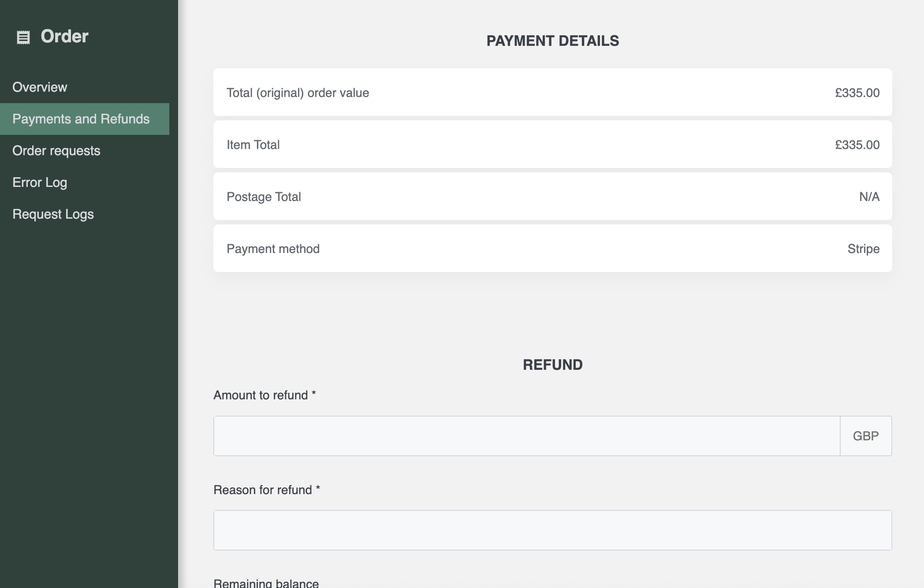Screen dimensions: 924x588
Task: Select the Item Total label
Action: point(253,145)
